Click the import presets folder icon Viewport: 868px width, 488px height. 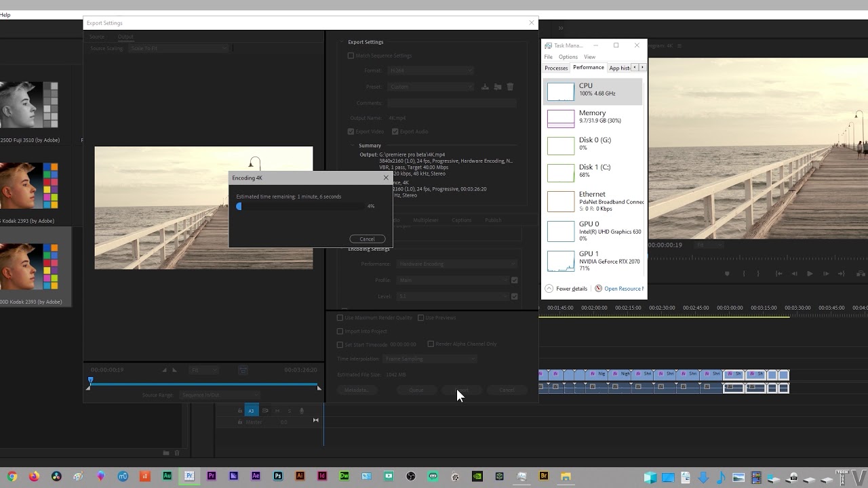pos(498,87)
